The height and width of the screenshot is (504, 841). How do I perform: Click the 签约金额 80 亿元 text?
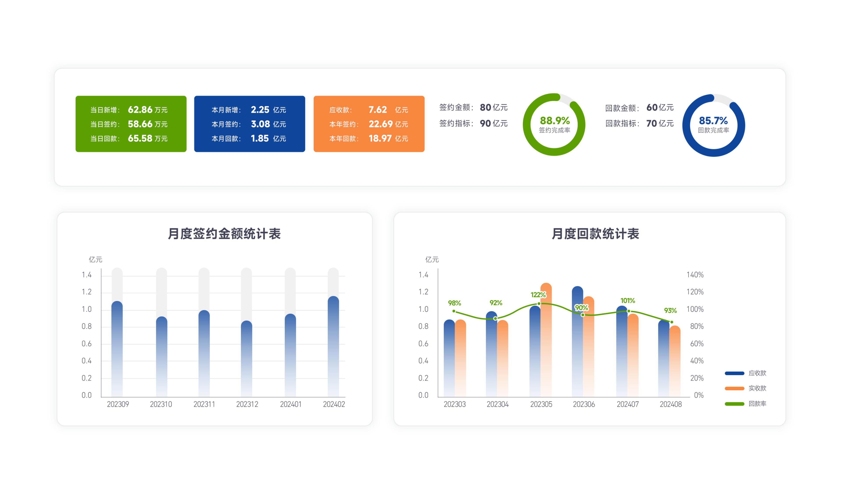click(473, 107)
